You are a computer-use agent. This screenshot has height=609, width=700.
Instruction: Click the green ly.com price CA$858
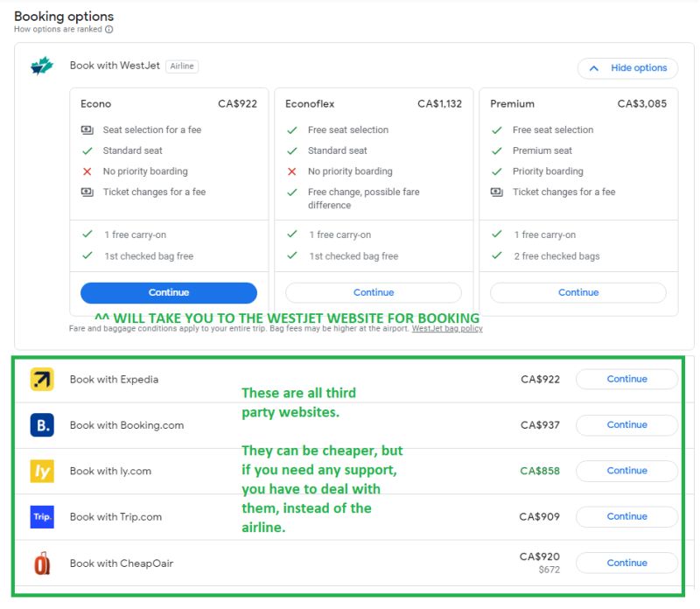[x=540, y=471]
